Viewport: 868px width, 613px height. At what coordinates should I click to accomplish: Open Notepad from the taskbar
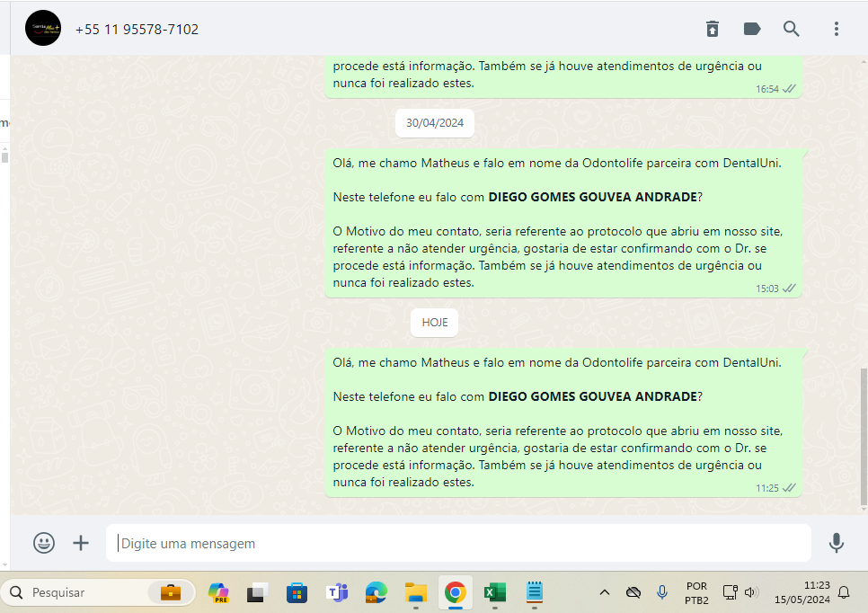point(535,592)
